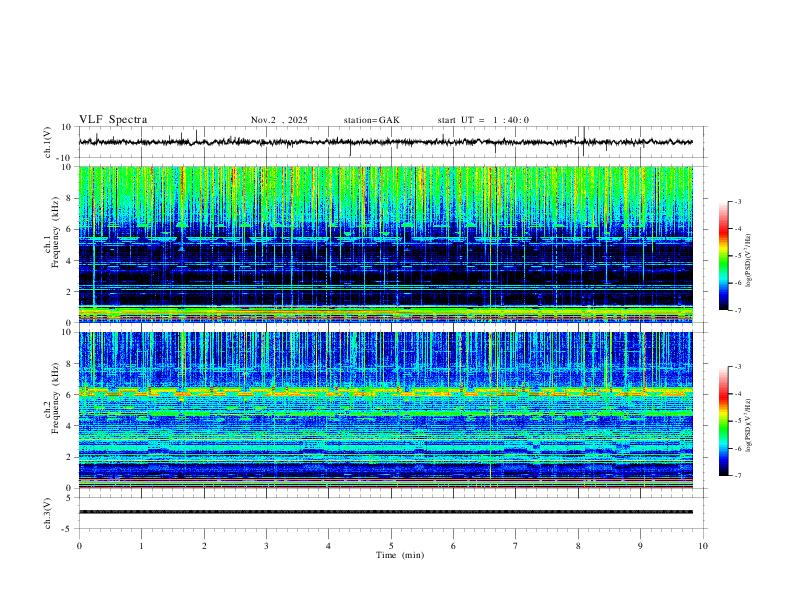Click time axis tick label "7"
The image size is (792, 612).
point(516,546)
